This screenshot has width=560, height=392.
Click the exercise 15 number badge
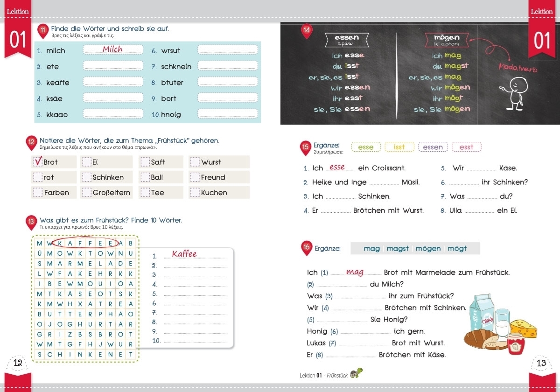click(x=306, y=148)
